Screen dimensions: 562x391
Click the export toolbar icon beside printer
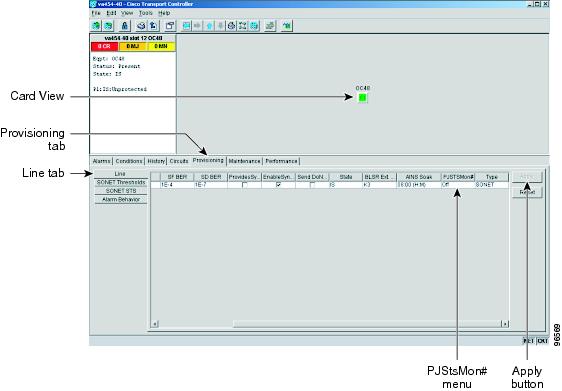(153, 25)
